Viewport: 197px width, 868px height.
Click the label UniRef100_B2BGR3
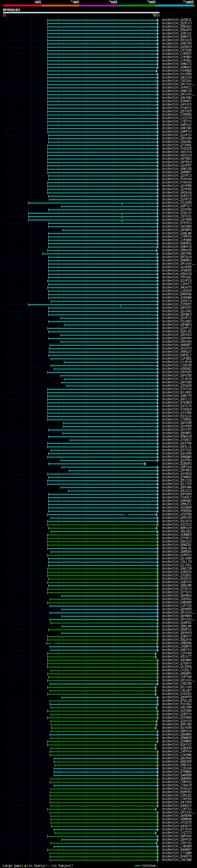click(x=176, y=464)
